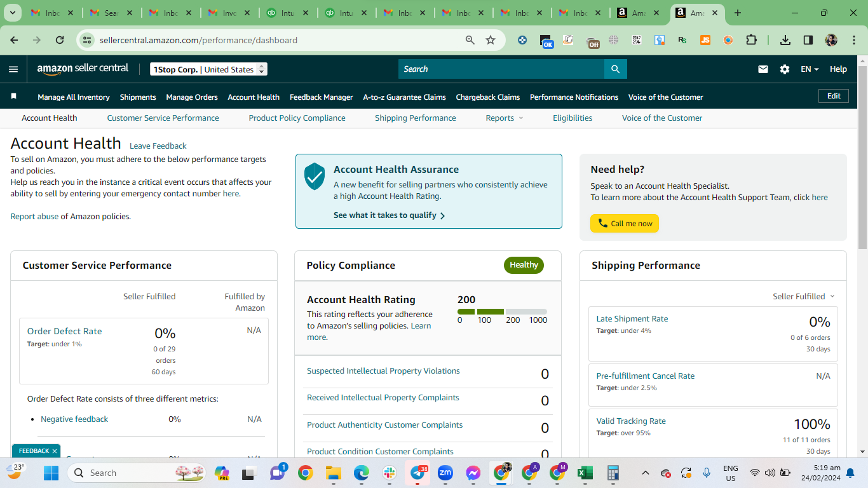The width and height of the screenshot is (868, 488).
Task: Open the Chrome three-dot menu
Action: 853,40
